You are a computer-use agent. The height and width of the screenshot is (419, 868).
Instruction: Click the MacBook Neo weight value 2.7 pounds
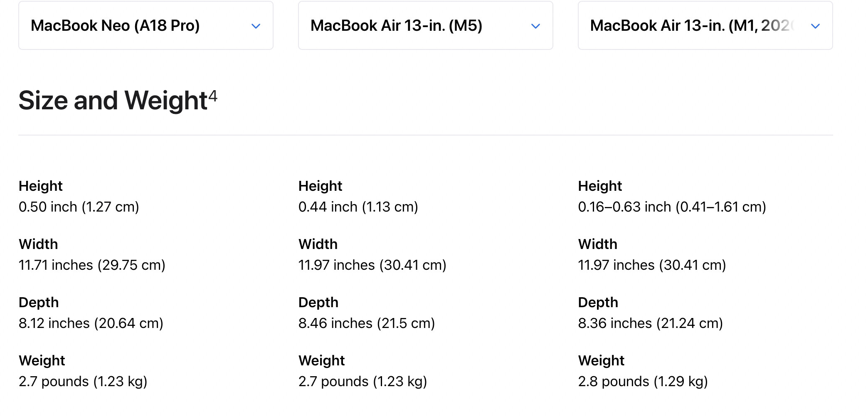(x=83, y=381)
